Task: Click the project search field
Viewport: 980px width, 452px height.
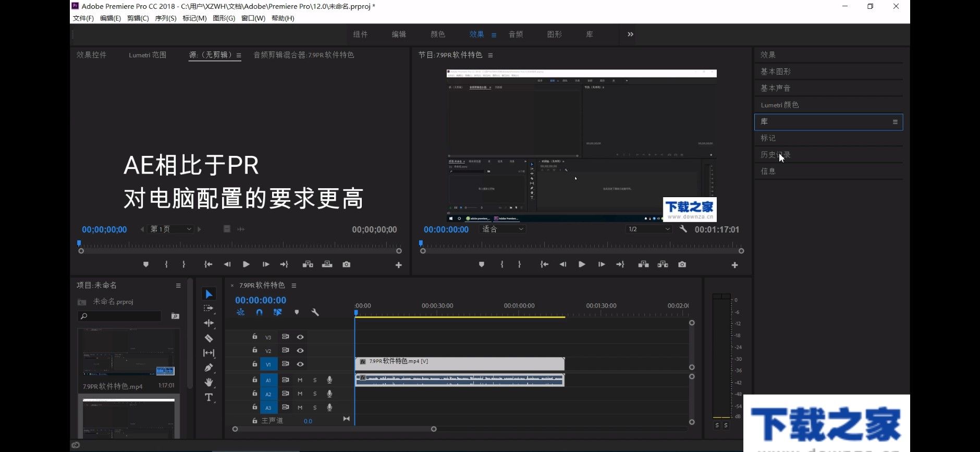Action: (120, 316)
